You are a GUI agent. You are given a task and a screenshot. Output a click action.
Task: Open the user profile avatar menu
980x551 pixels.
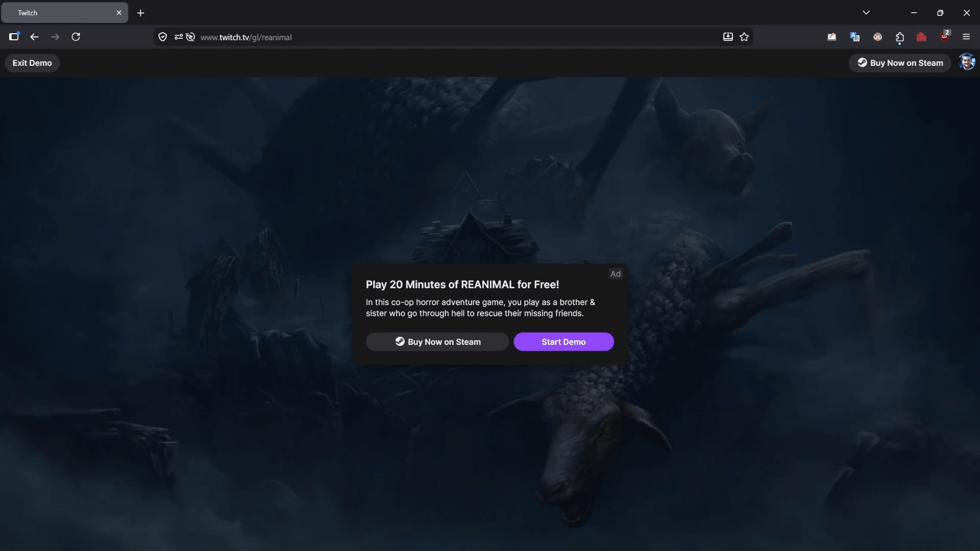tap(966, 62)
